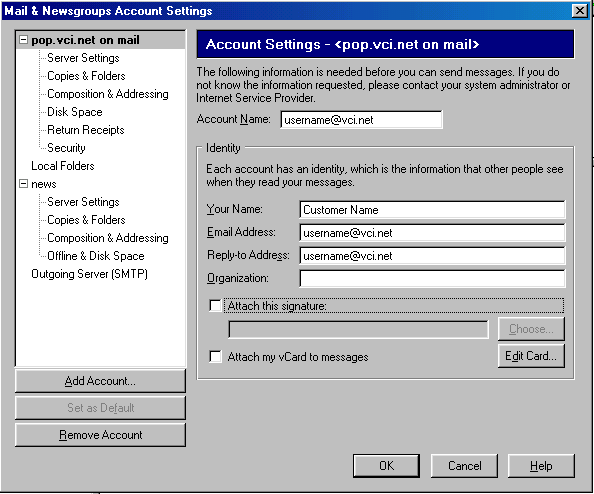
Task: Open Composition & Addressing under mail account
Action: pyautogui.click(x=108, y=94)
